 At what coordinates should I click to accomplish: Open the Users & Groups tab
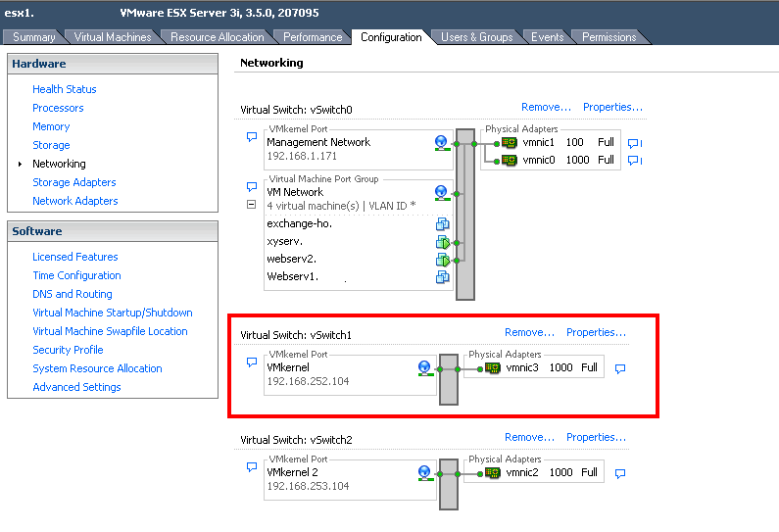[476, 37]
